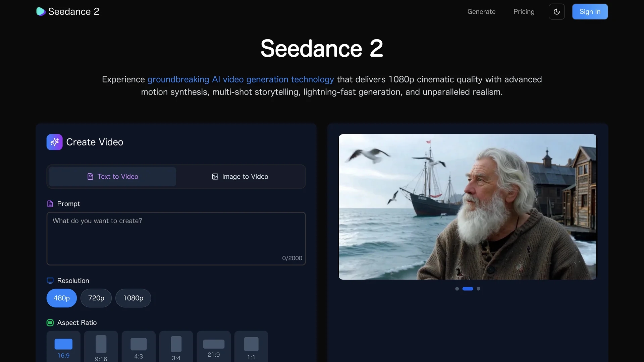This screenshot has height=362, width=644.
Task: Toggle dark mode moon icon
Action: (556, 12)
